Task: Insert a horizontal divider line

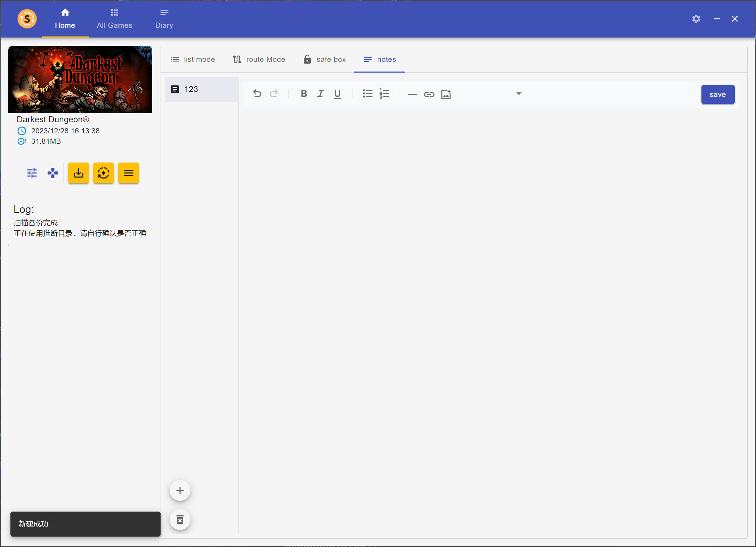Action: pyautogui.click(x=412, y=94)
